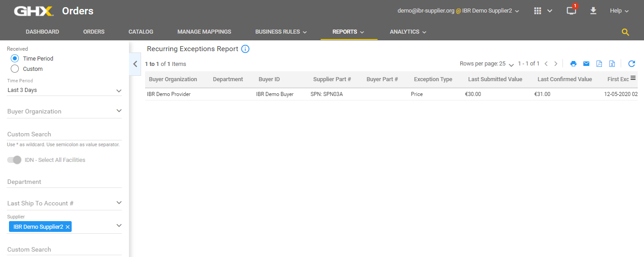
Task: Sort by Buyer Organization column
Action: tap(173, 79)
